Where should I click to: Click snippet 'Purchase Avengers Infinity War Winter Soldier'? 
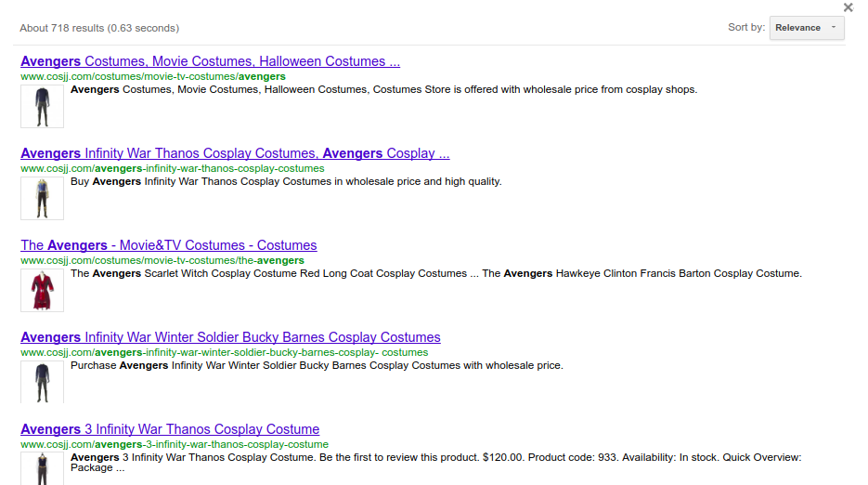(317, 366)
